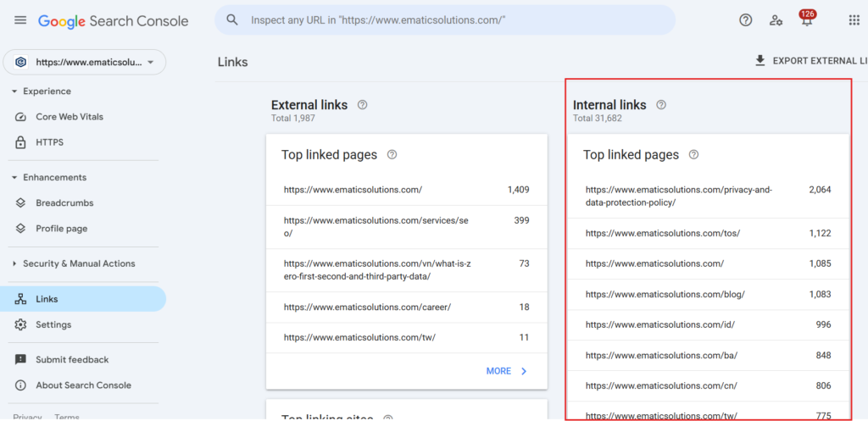Image resolution: width=868 pixels, height=421 pixels.
Task: Open the Breadcrumbs report
Action: click(64, 203)
